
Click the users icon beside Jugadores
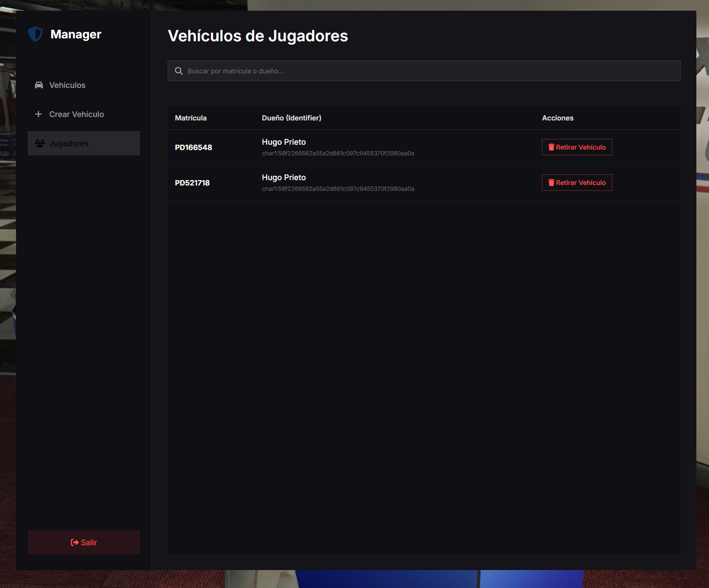40,143
